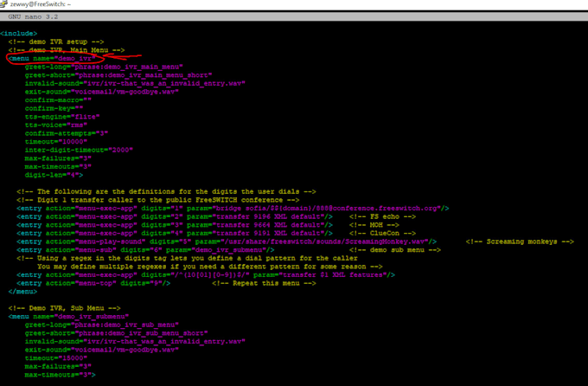Click greet-long="phrase:demo_ivr_main_menu" line
This screenshot has width=588, height=386.
coord(104,67)
